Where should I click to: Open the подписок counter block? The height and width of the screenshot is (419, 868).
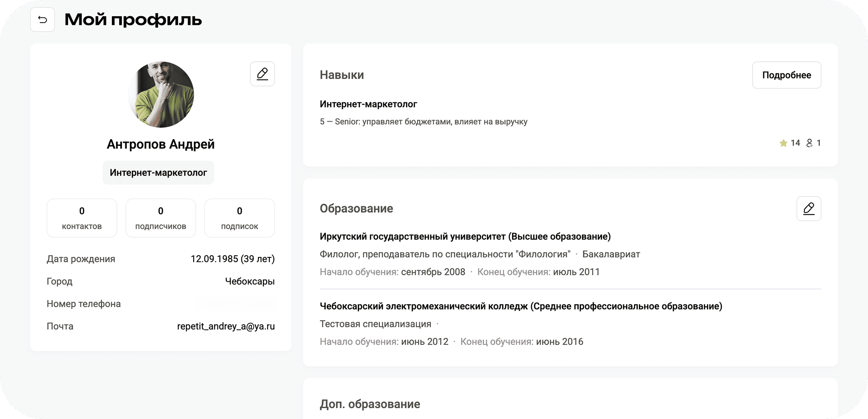click(239, 218)
